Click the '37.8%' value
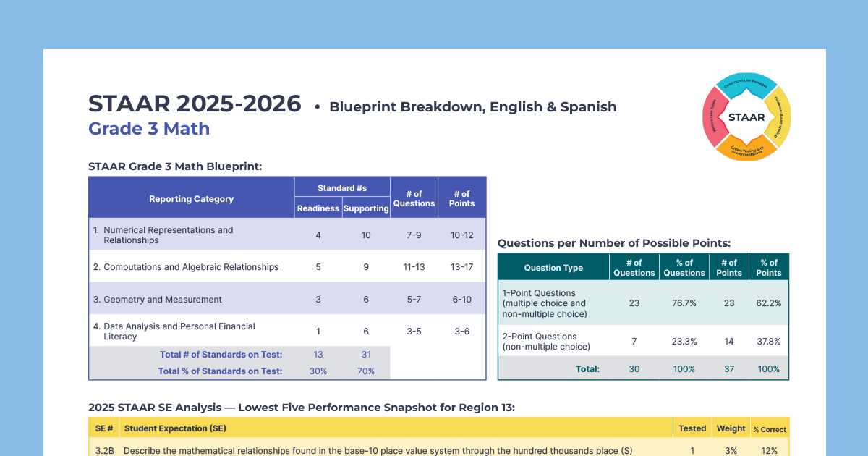Image resolution: width=868 pixels, height=456 pixels. [x=769, y=342]
